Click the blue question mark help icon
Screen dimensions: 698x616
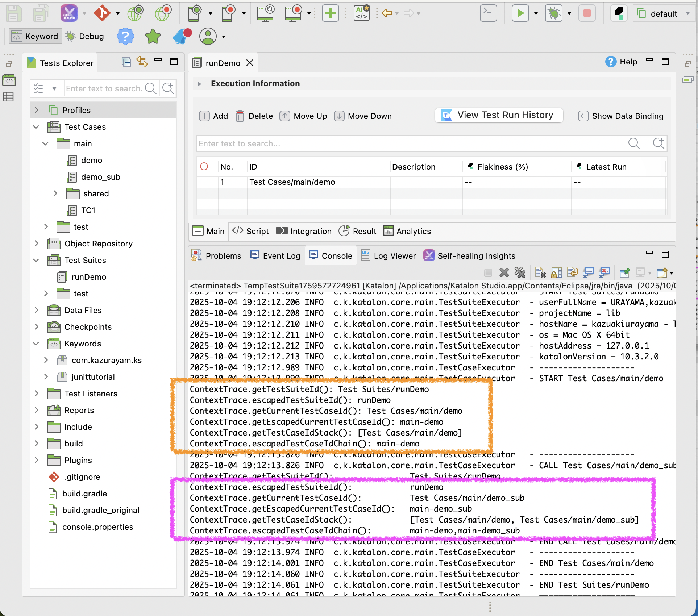click(125, 36)
